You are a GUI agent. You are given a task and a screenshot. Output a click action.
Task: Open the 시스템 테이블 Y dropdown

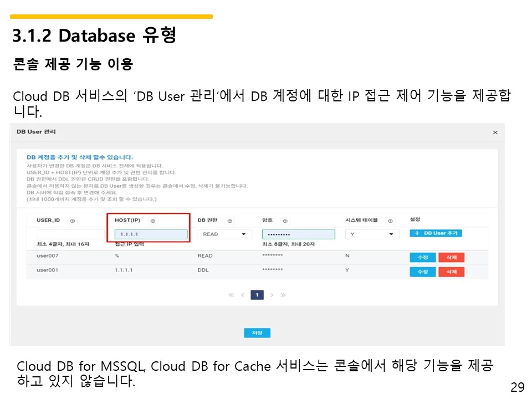tap(372, 234)
